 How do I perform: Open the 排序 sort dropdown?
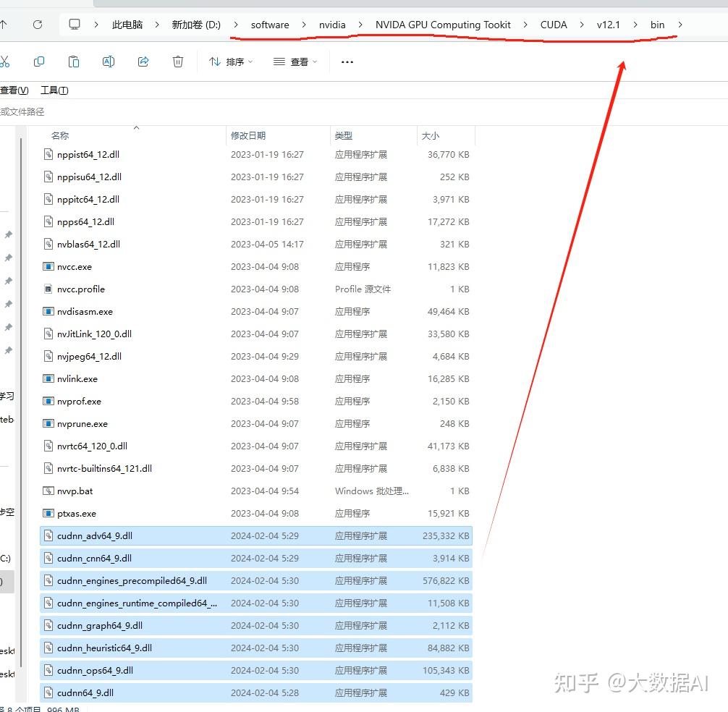(x=229, y=62)
